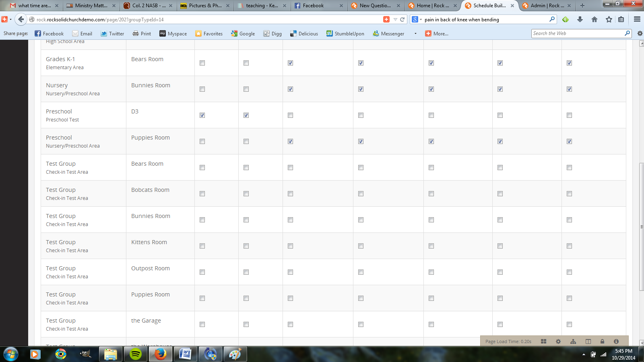The width and height of the screenshot is (644, 362).
Task: Open the share toolbar More dropdown
Action: (x=437, y=33)
